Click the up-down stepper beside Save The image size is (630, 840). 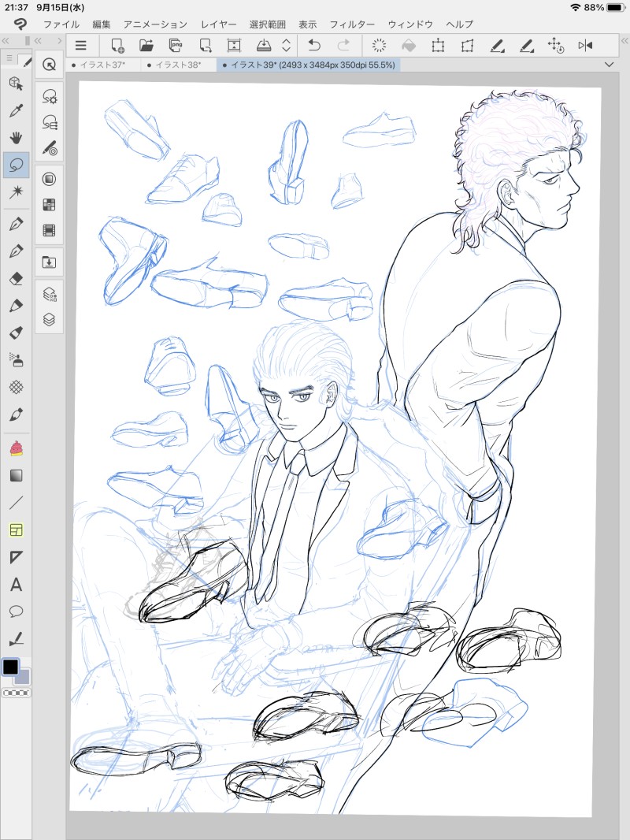286,46
